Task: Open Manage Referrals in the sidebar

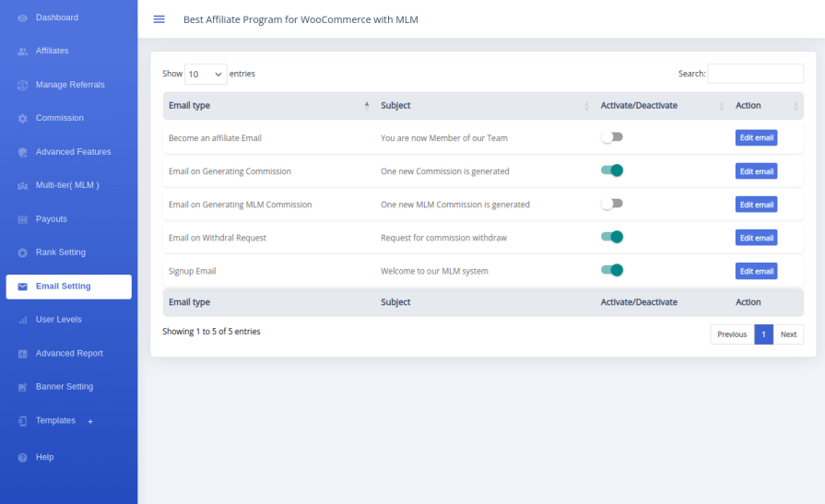Action: pos(70,85)
